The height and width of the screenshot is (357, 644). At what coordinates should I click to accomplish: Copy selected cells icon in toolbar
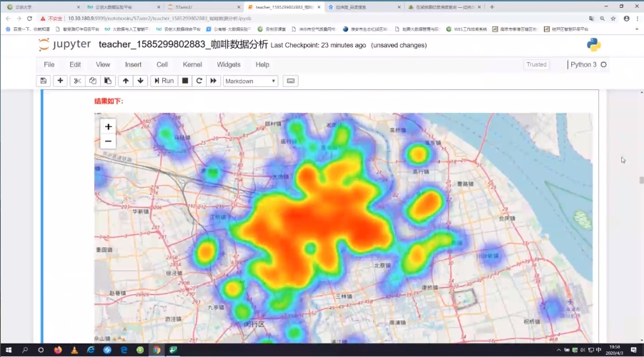[93, 81]
